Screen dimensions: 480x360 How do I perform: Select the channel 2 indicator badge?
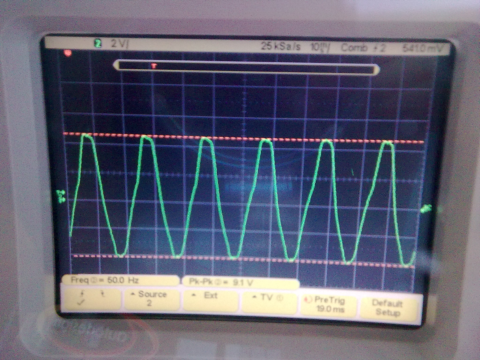pyautogui.click(x=98, y=43)
